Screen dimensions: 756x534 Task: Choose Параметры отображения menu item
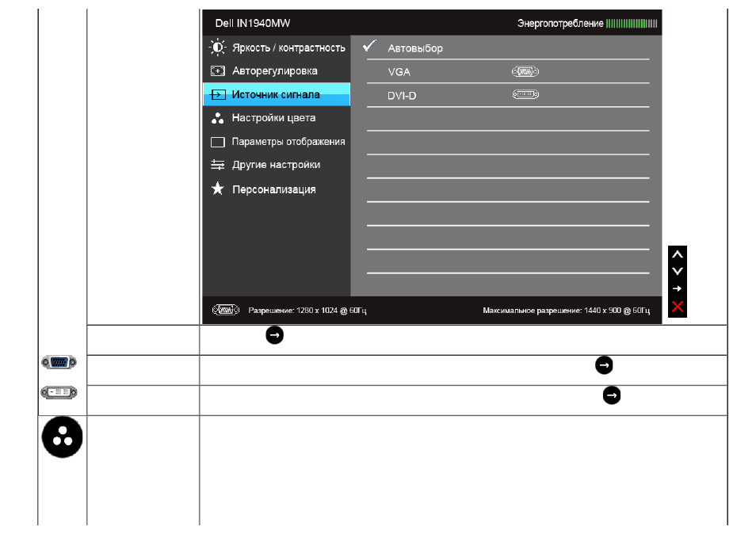277,142
